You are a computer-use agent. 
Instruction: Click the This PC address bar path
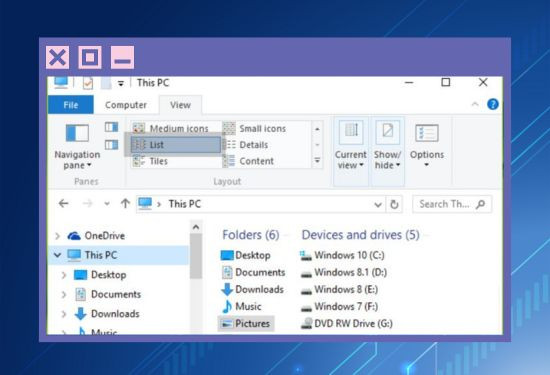point(185,204)
